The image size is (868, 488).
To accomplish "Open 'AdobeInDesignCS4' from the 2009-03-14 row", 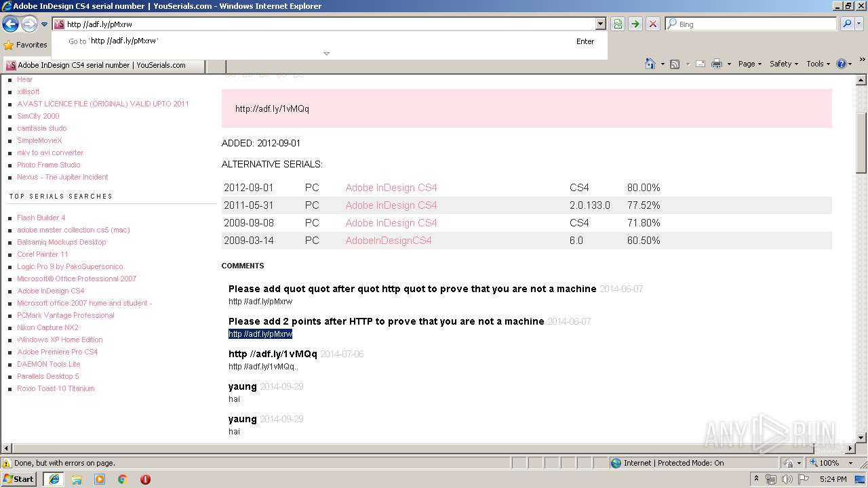I will [x=389, y=241].
